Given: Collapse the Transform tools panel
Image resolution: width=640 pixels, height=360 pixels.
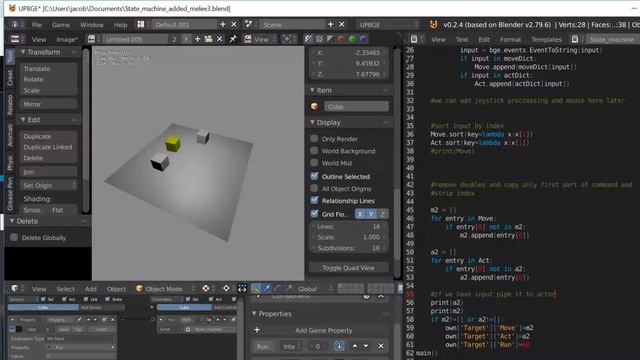Looking at the screenshot, I should tap(23, 52).
